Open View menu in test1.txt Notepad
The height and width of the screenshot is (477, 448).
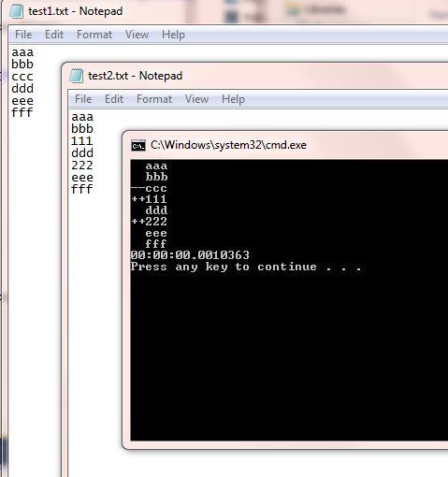click(x=137, y=35)
